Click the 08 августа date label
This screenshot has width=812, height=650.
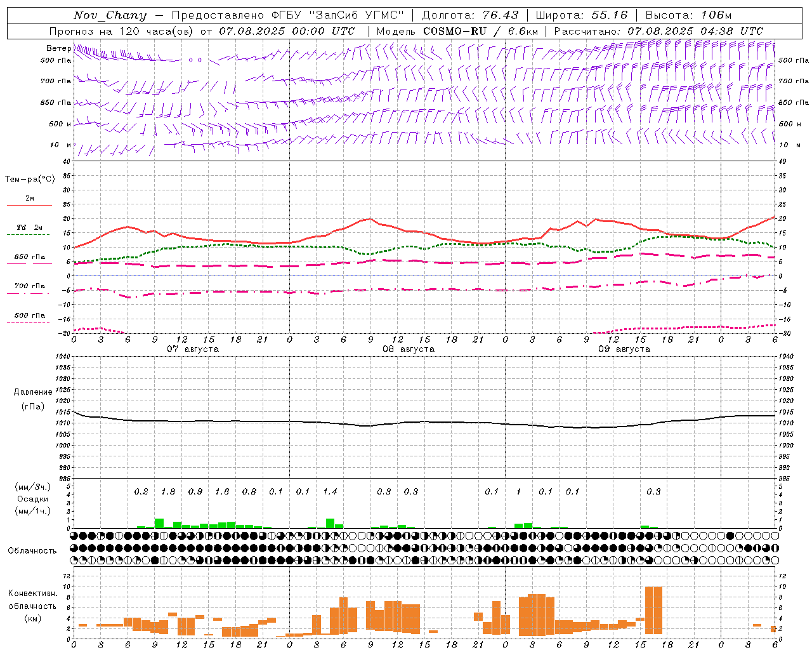click(x=409, y=349)
